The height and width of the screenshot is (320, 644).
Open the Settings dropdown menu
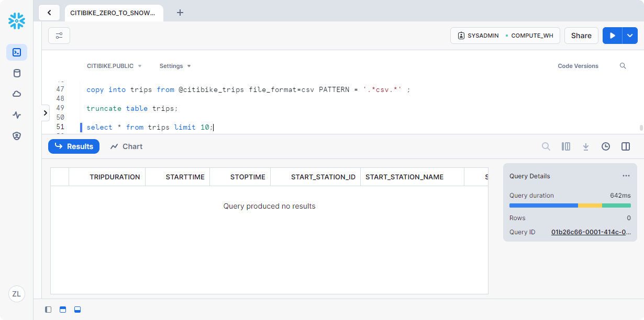(x=175, y=66)
